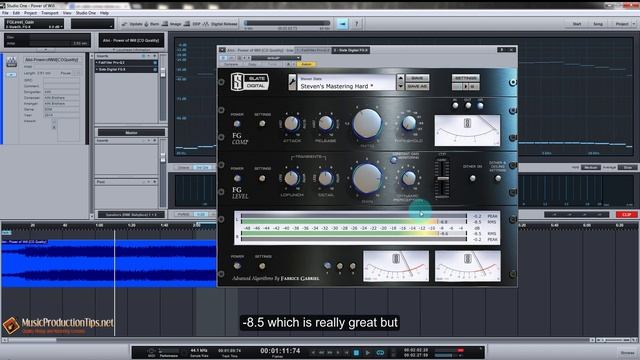Adjust the FG Comp Attack knob
This screenshot has height=360, width=640.
291,123
